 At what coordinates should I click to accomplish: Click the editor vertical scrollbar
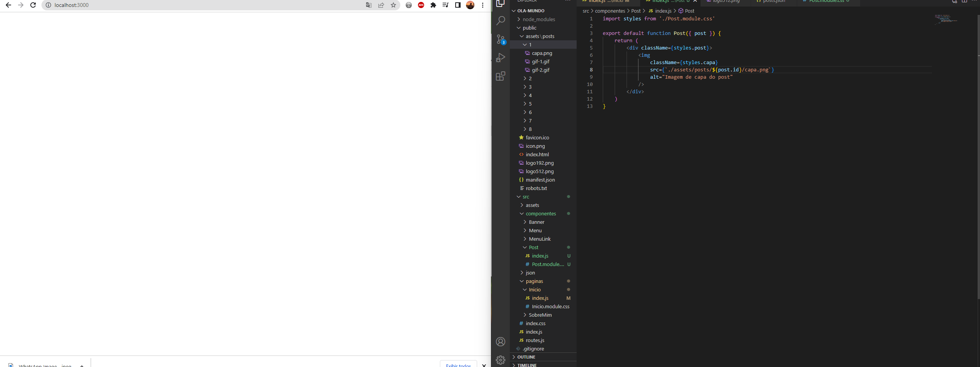[x=978, y=157]
